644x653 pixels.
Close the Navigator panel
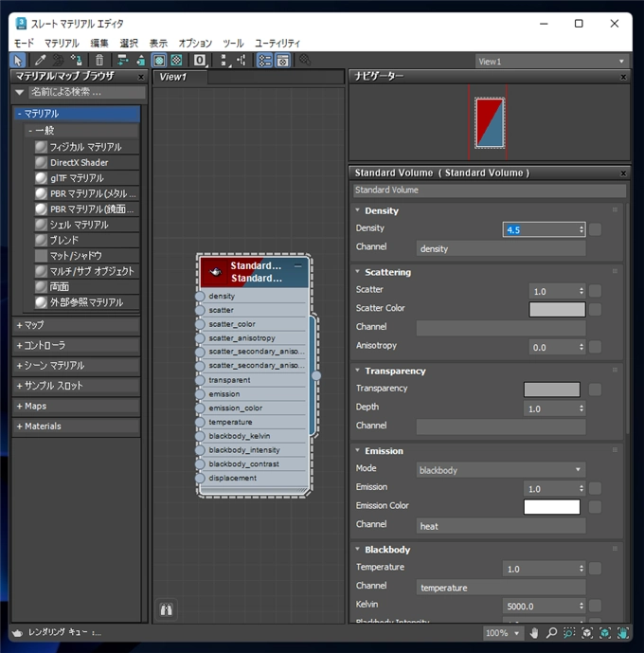pos(623,77)
